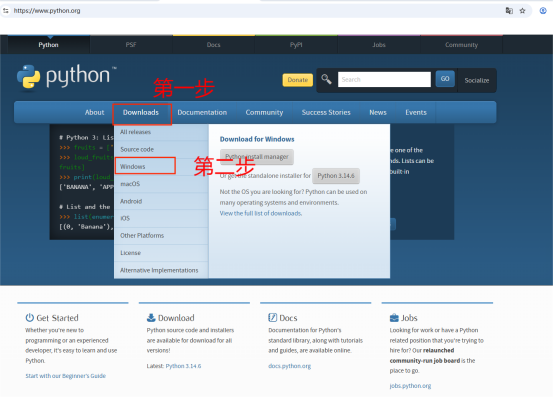Open the Community navigation menu
The height and width of the screenshot is (398, 553).
(x=264, y=112)
